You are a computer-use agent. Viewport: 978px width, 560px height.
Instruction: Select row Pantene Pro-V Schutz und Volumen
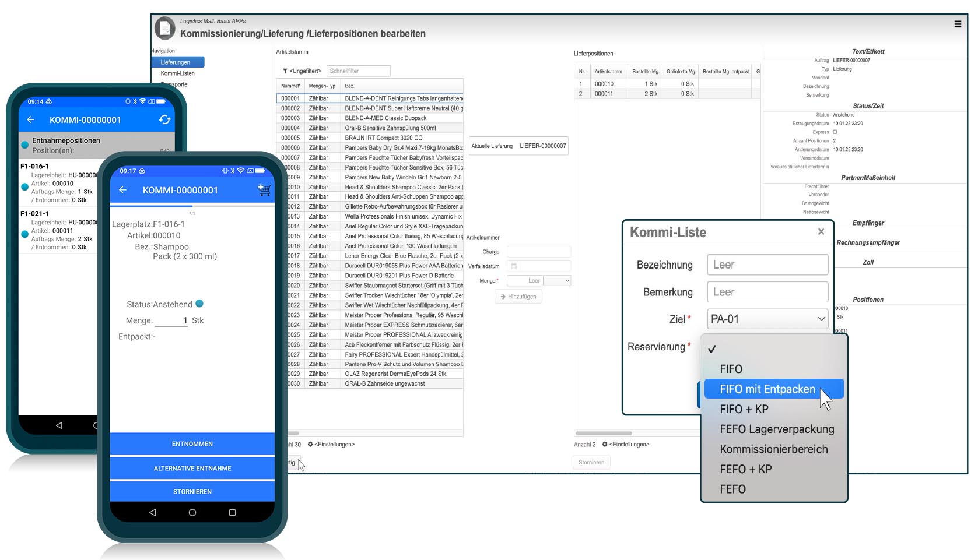point(375,364)
